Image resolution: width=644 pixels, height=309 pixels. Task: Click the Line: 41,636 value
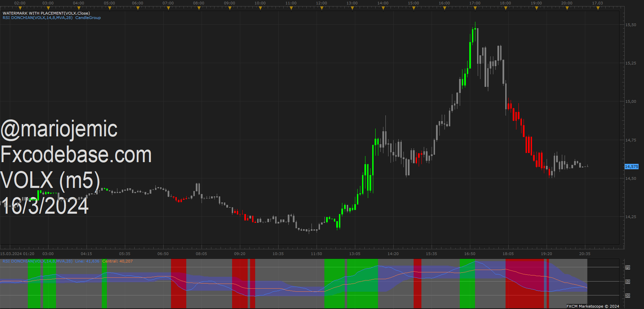87,261
